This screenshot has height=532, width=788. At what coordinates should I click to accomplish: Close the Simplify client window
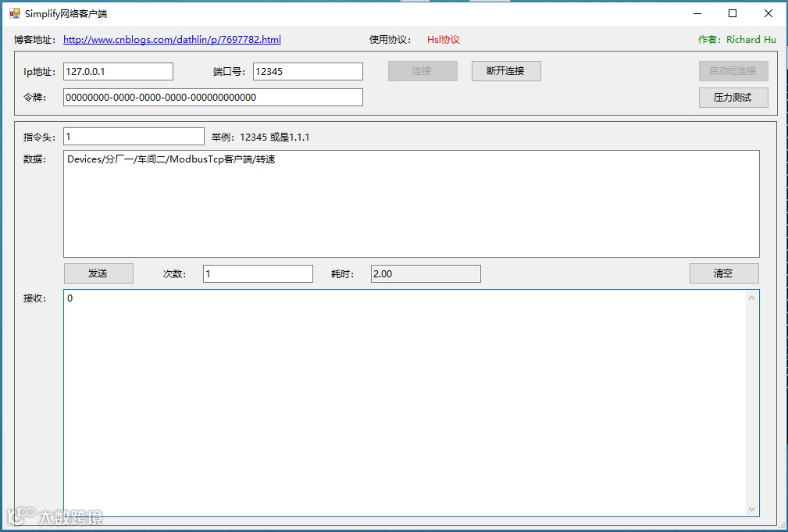click(768, 13)
